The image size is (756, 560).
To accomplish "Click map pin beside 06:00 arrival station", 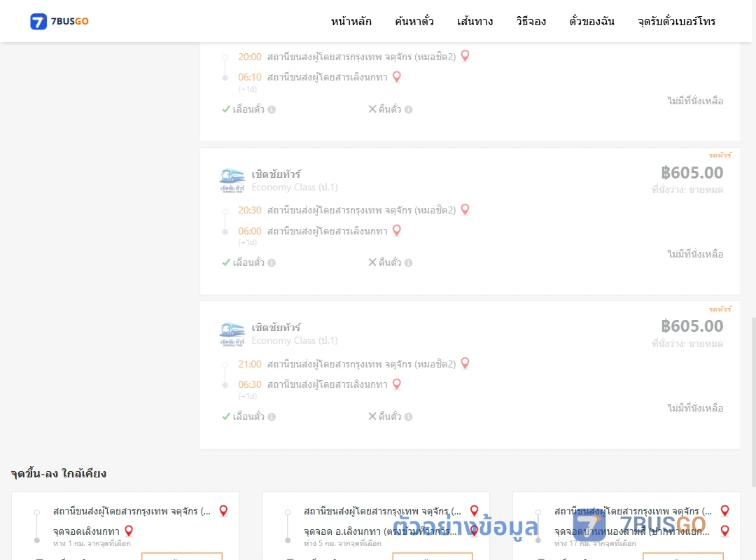I will coord(397,230).
